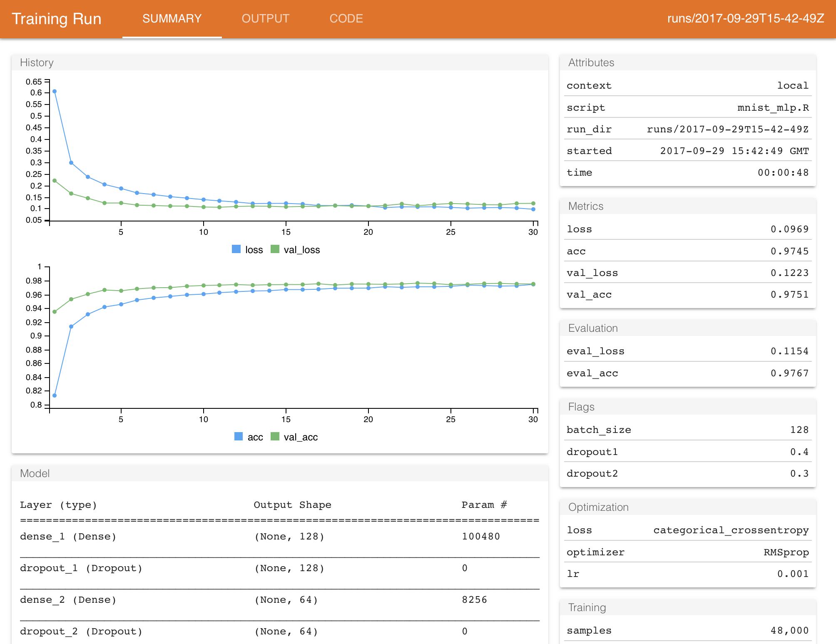Click the param count 100480

[x=481, y=536]
